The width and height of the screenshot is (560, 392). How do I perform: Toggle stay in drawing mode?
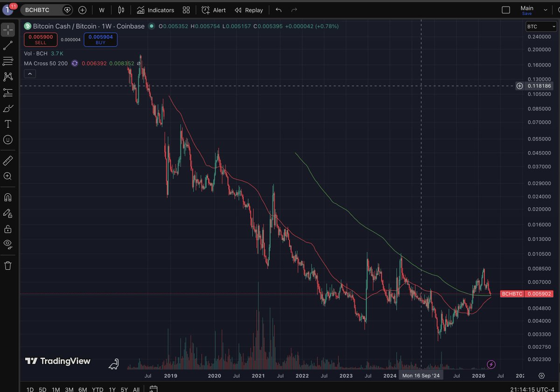[x=8, y=213]
